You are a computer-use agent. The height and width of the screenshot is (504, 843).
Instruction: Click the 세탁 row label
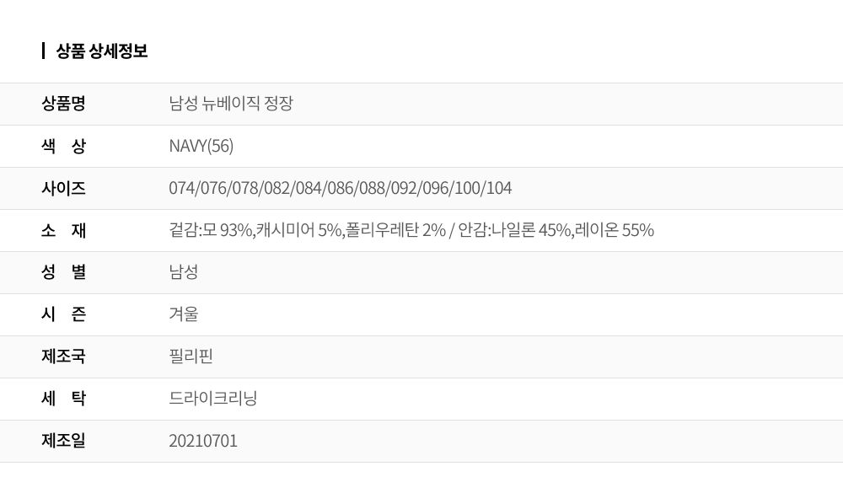[x=63, y=399]
